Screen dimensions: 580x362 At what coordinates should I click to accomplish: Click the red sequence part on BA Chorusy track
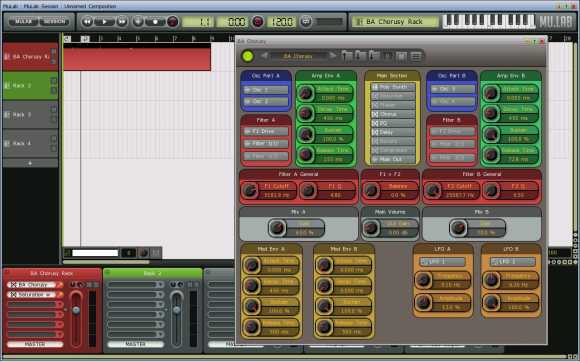point(137,59)
